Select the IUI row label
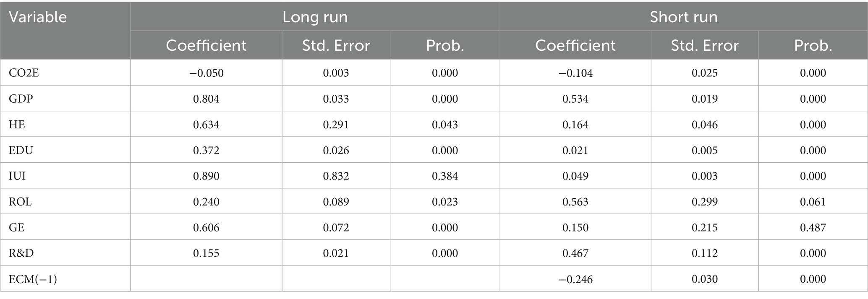This screenshot has width=868, height=299. coord(18,176)
